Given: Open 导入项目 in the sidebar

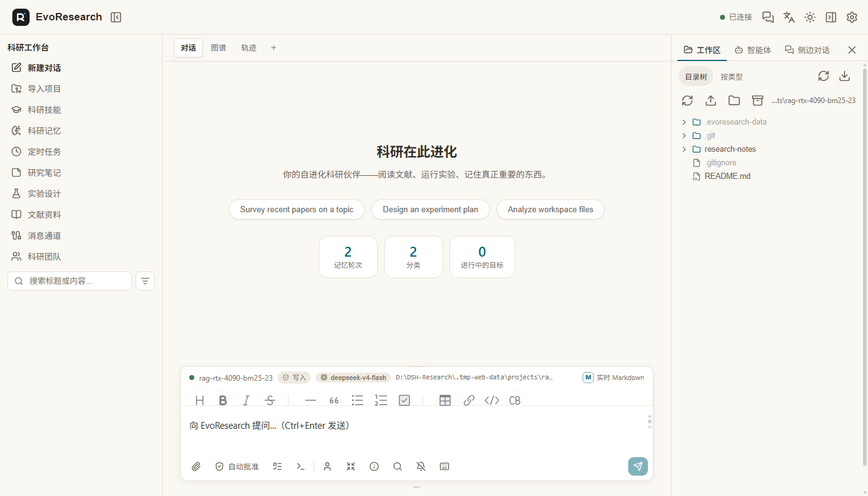Looking at the screenshot, I should point(81,89).
